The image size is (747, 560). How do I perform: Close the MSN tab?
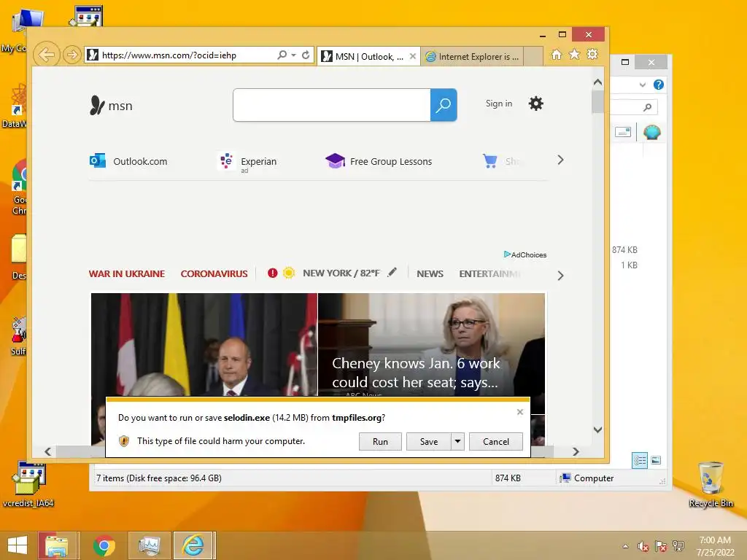coord(413,56)
